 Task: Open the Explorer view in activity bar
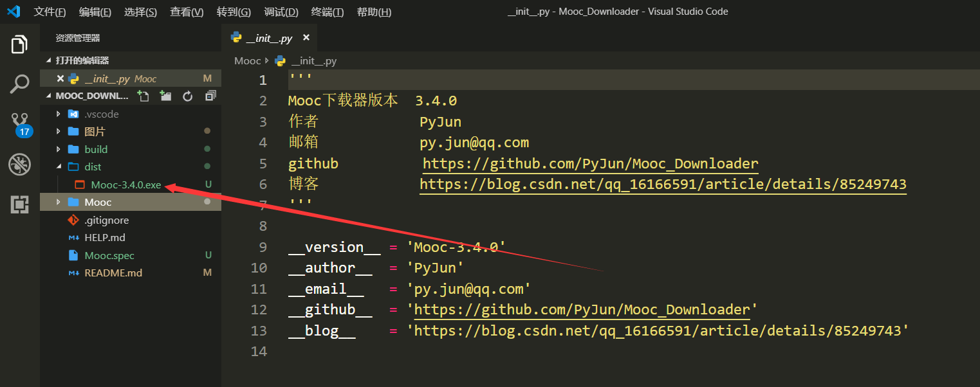click(x=19, y=45)
